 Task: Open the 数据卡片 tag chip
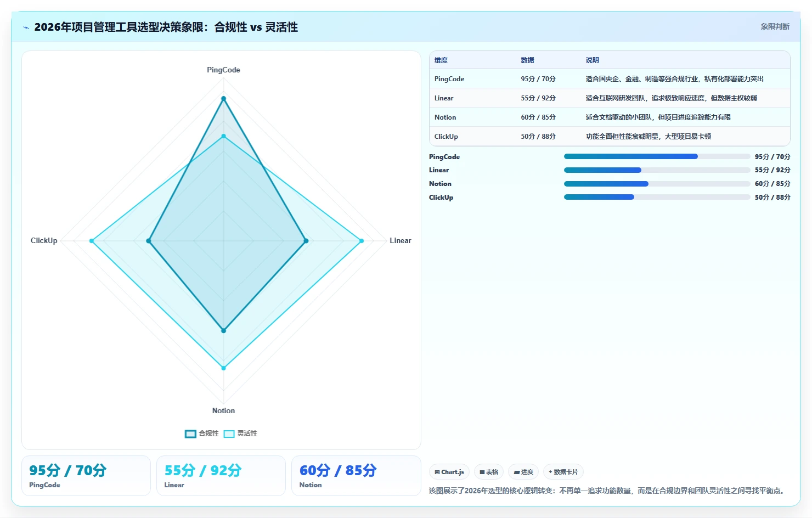tap(563, 472)
